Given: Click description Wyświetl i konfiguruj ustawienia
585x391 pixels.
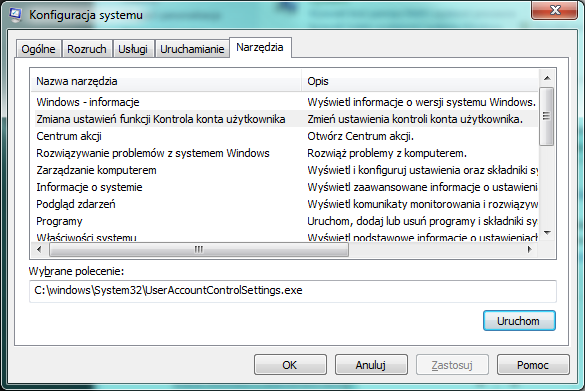Looking at the screenshot, I should click(422, 171).
